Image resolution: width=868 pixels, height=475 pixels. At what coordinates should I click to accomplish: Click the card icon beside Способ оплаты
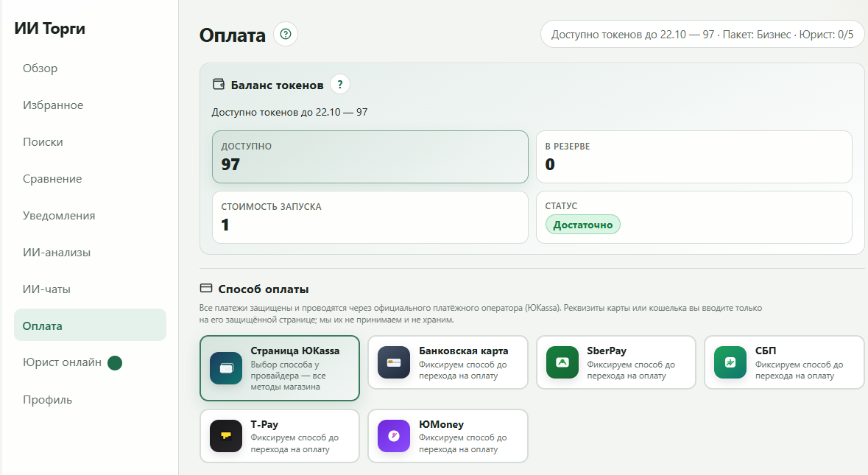[x=206, y=289]
